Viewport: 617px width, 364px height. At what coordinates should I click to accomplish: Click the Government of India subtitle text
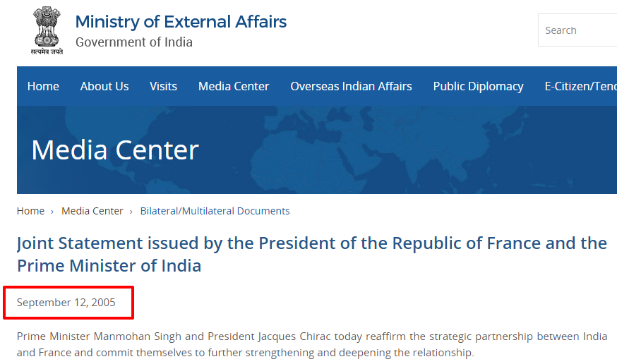click(134, 42)
